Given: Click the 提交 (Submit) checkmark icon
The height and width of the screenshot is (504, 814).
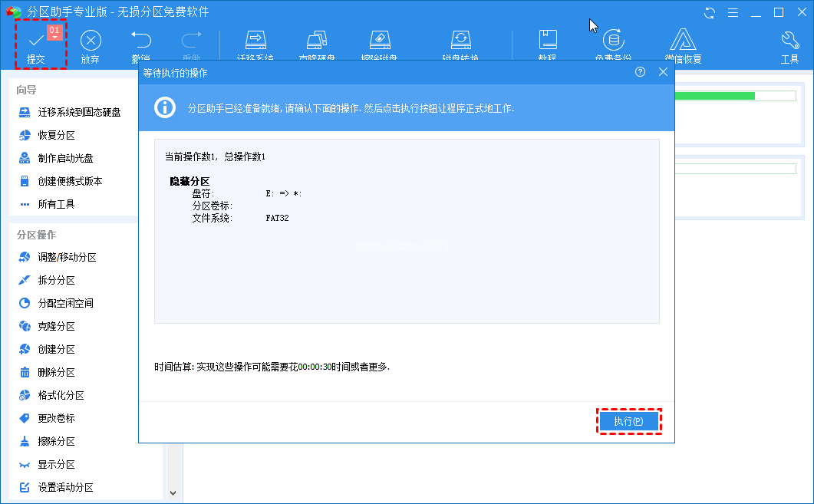Looking at the screenshot, I should 35,41.
